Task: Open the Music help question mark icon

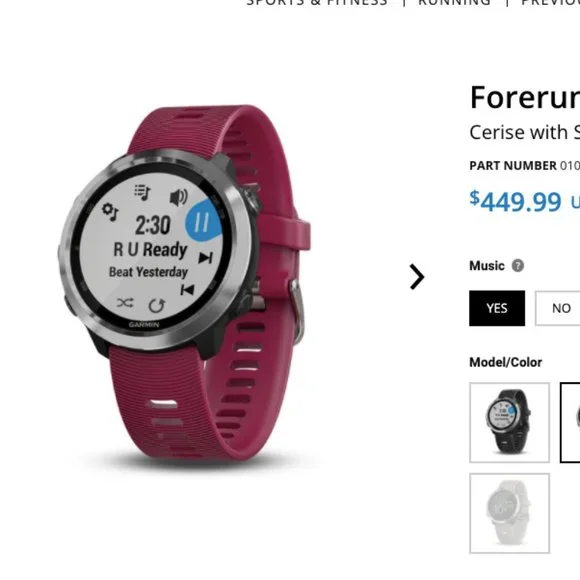Action: coord(517,266)
